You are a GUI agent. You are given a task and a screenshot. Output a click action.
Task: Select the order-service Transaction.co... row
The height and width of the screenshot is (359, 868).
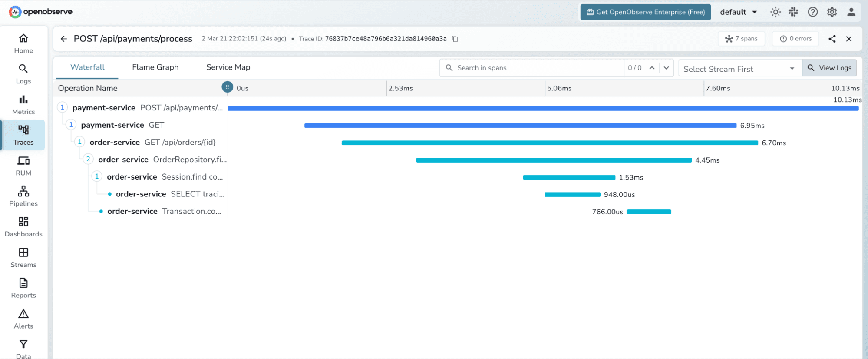[164, 211]
